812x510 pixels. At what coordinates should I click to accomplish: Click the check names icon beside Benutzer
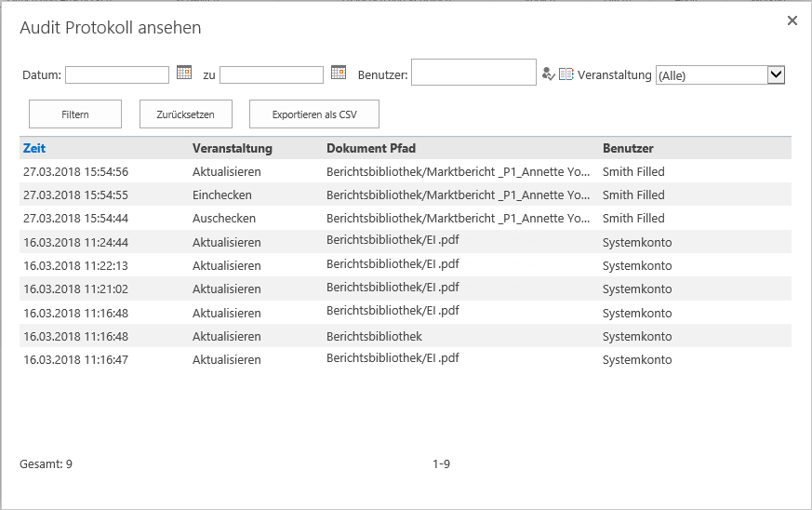point(548,74)
